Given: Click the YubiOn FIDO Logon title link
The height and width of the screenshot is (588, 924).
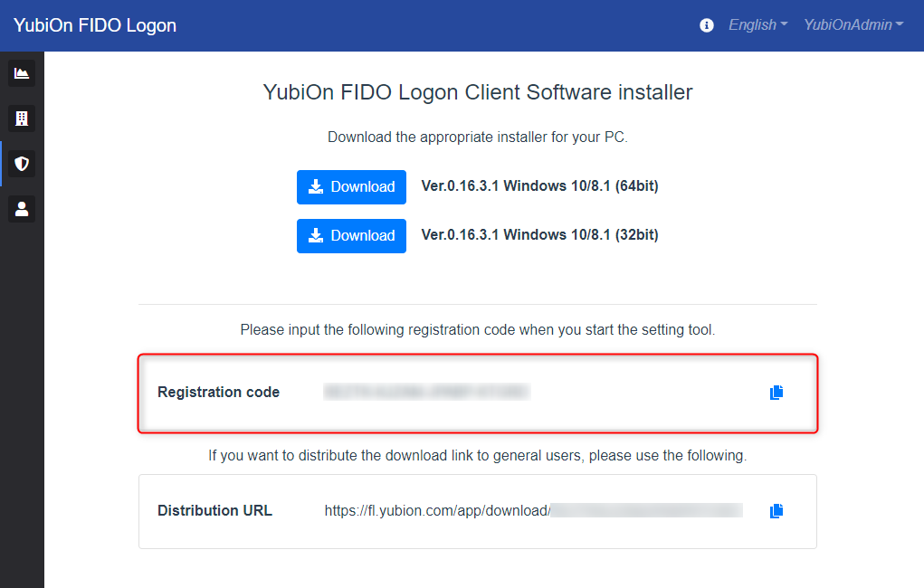Looking at the screenshot, I should (x=95, y=25).
